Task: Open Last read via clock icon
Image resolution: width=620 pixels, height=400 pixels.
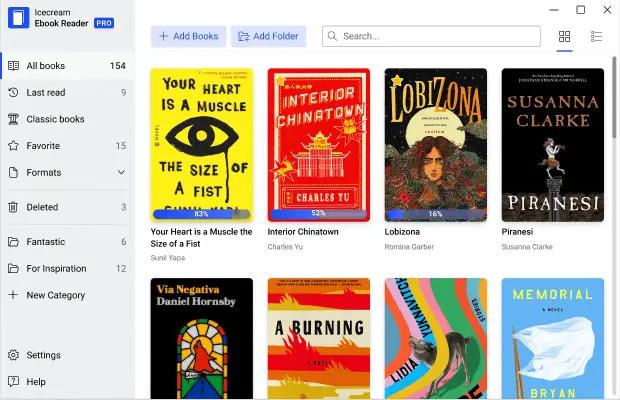Action: pos(13,92)
